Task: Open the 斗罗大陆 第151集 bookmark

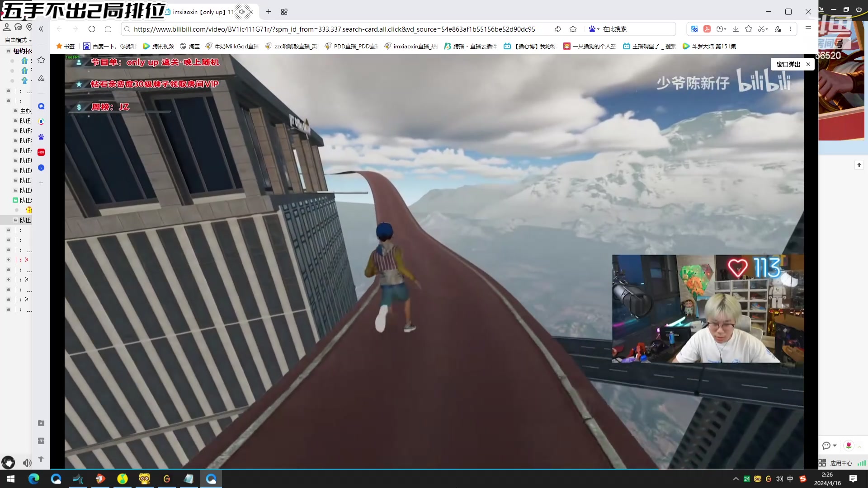Action: [x=709, y=46]
